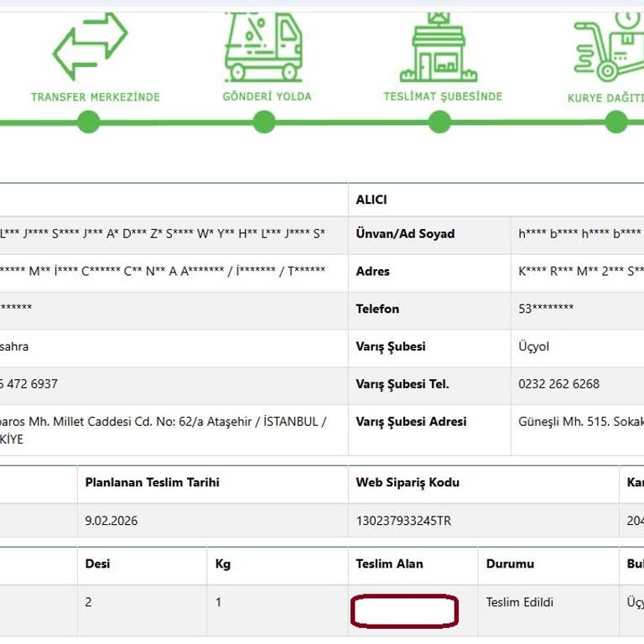Click the date 9.02.2026
This screenshot has width=644, height=644.
pyautogui.click(x=112, y=521)
